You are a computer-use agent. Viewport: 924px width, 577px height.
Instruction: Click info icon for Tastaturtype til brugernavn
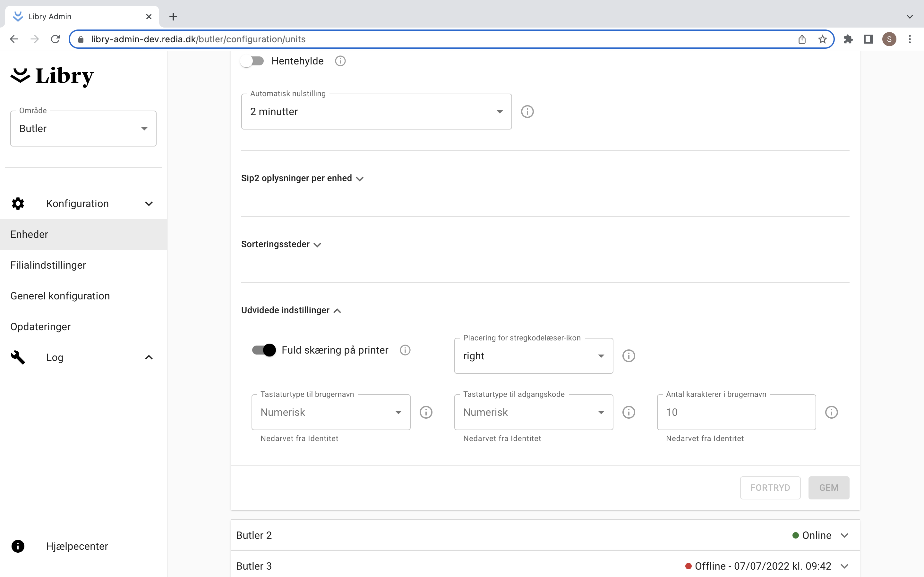(426, 412)
